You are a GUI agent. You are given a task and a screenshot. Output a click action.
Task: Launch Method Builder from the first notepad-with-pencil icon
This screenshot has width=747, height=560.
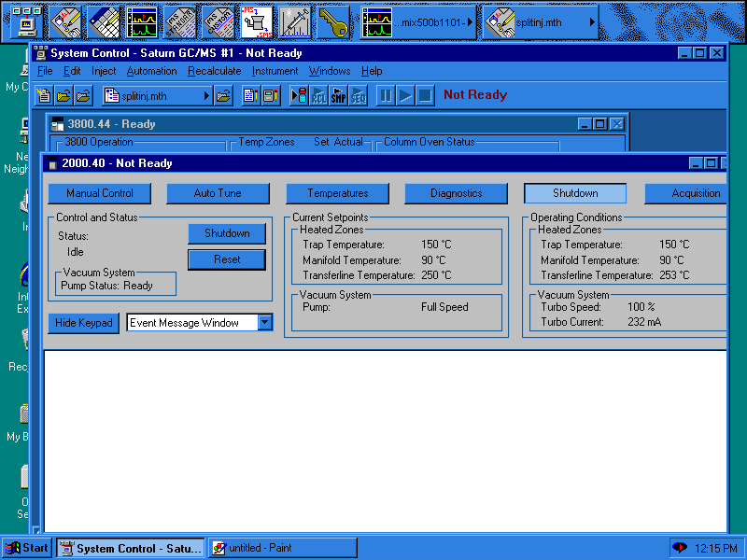(x=65, y=21)
